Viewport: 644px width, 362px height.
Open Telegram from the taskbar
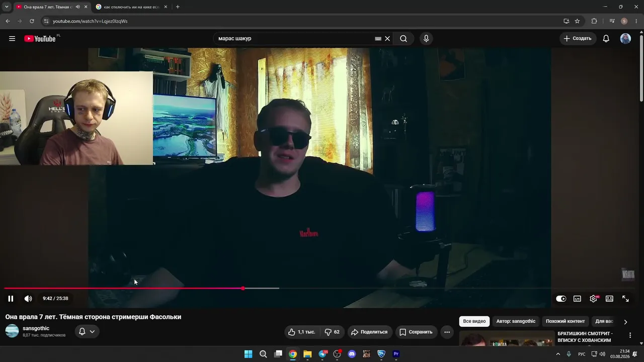click(323, 354)
